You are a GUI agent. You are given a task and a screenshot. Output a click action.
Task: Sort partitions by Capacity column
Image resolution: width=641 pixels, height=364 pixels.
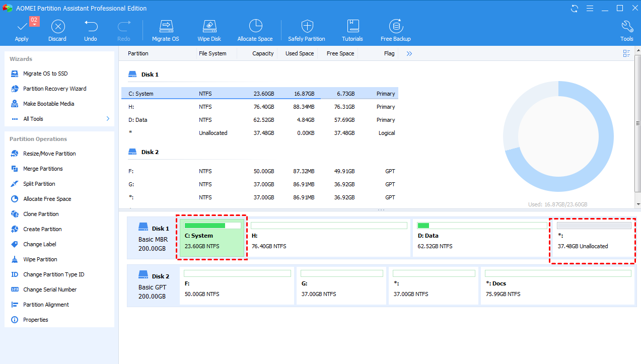coord(263,53)
